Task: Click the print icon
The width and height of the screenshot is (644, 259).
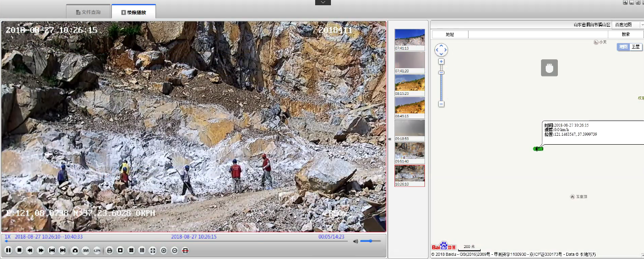Action: point(110,251)
